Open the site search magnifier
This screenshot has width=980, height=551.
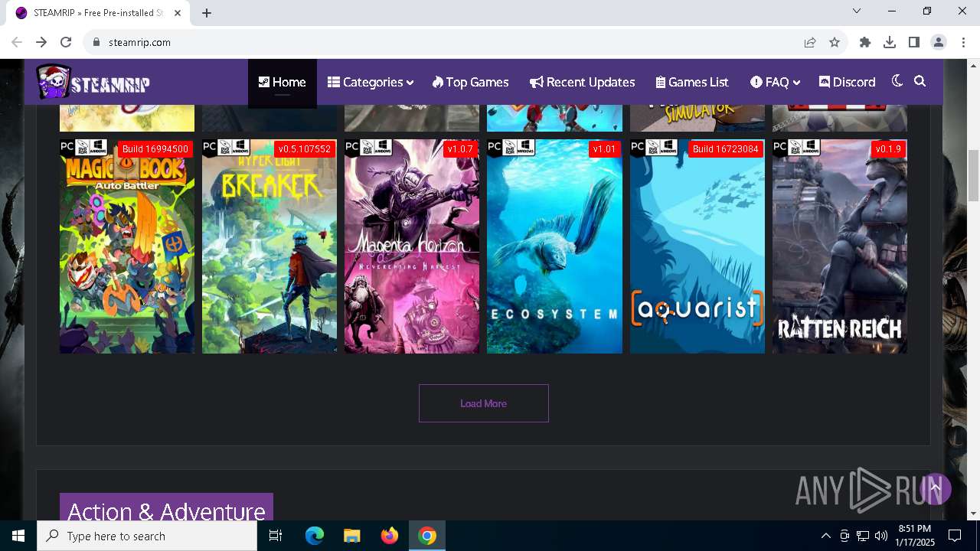pos(920,81)
